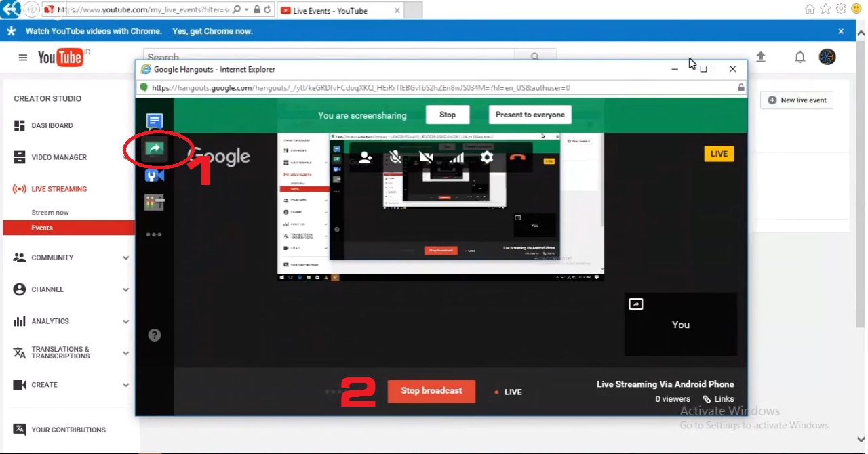The image size is (868, 454).
Task: Expand the Community section chevron
Action: point(125,258)
